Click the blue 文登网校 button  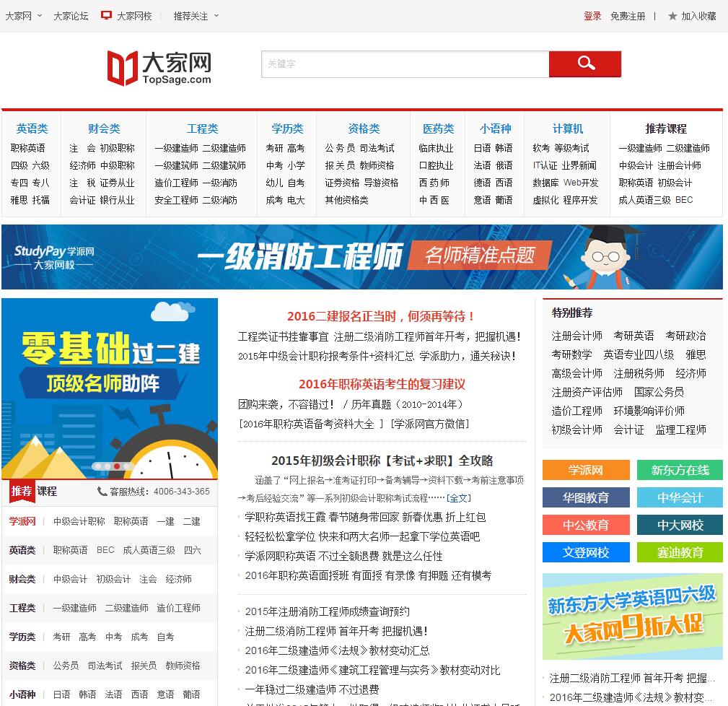(586, 552)
